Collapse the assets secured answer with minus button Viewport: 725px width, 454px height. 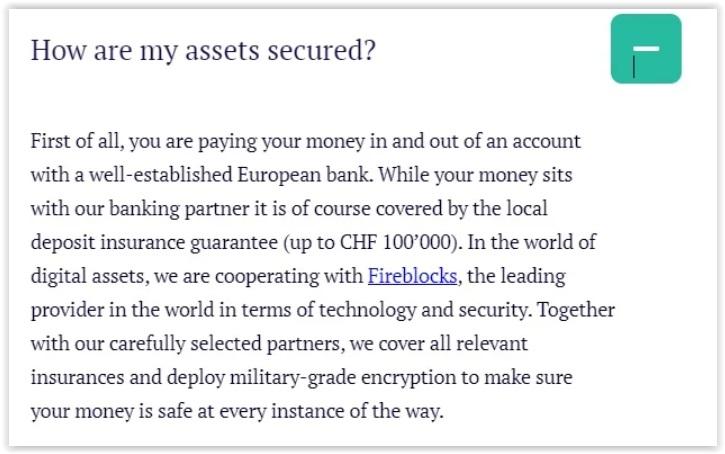click(x=646, y=49)
